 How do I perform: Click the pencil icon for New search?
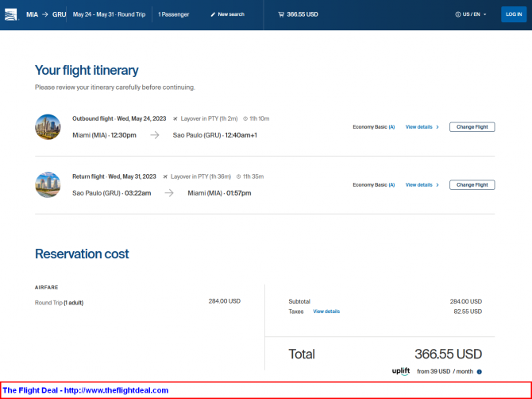point(213,14)
